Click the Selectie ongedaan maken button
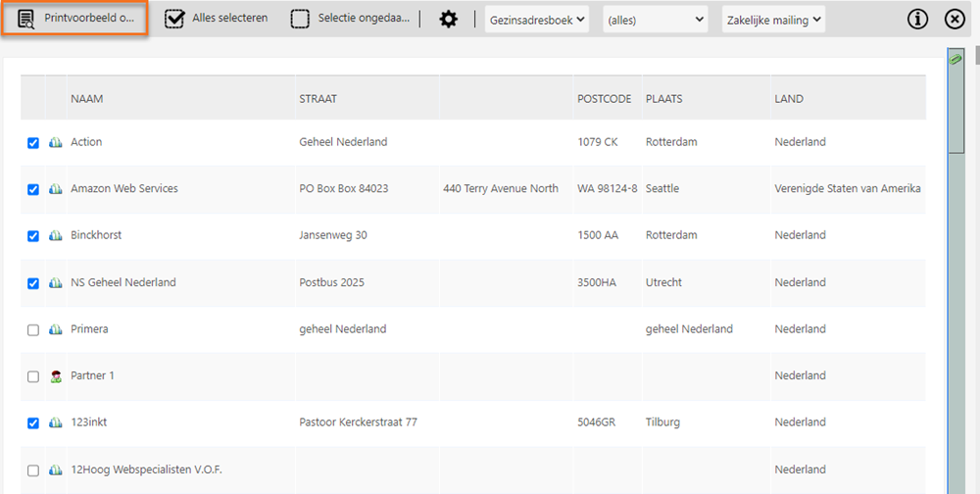Image resolution: width=980 pixels, height=494 pixels. click(x=351, y=19)
